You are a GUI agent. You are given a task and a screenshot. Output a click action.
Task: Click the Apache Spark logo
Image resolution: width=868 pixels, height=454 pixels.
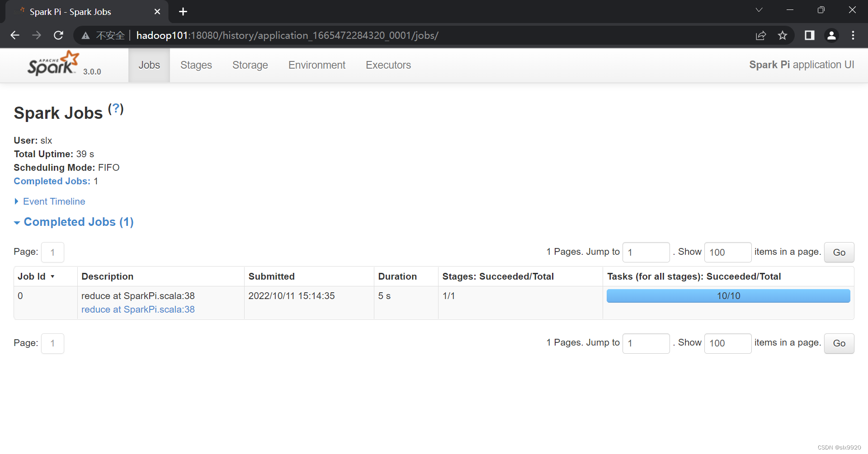53,63
